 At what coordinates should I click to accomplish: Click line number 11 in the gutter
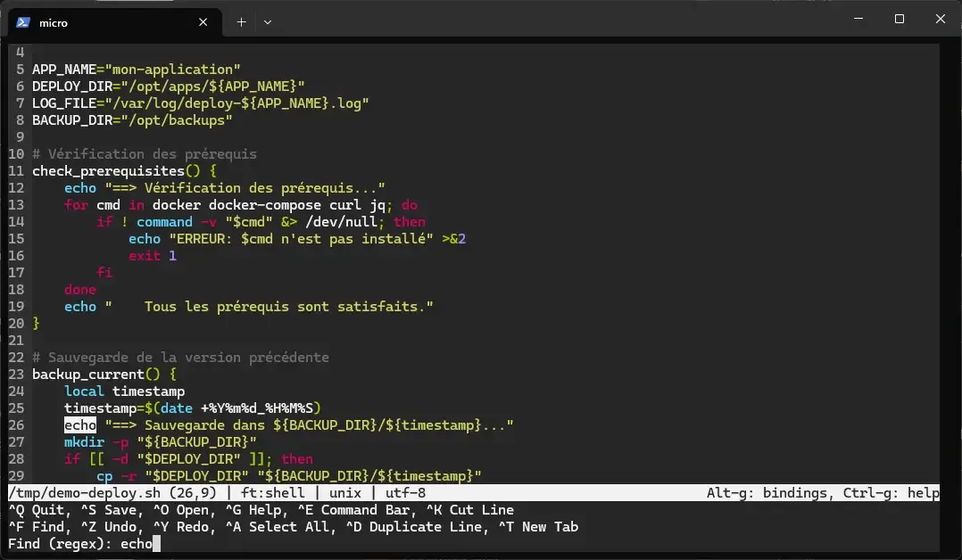tap(16, 171)
